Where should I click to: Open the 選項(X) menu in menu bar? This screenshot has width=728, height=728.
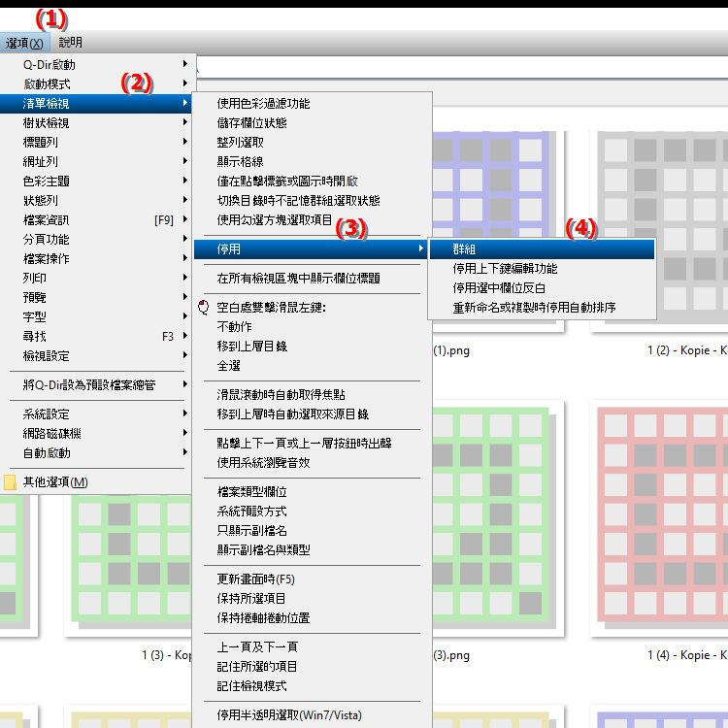[x=24, y=43]
